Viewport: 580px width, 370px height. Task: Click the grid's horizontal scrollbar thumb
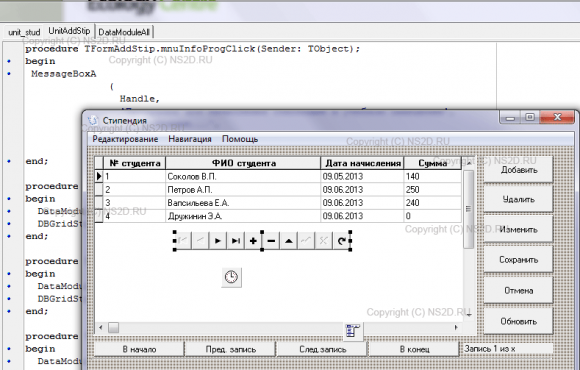(x=114, y=327)
